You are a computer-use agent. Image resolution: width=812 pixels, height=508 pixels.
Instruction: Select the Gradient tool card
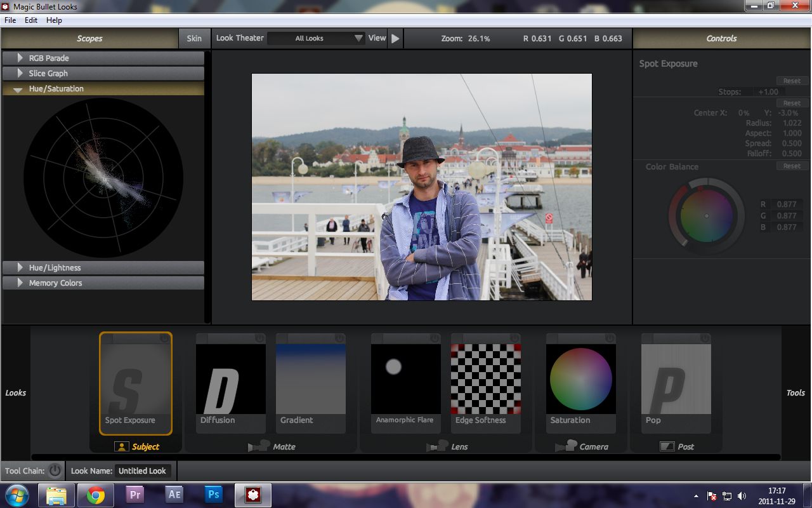311,384
